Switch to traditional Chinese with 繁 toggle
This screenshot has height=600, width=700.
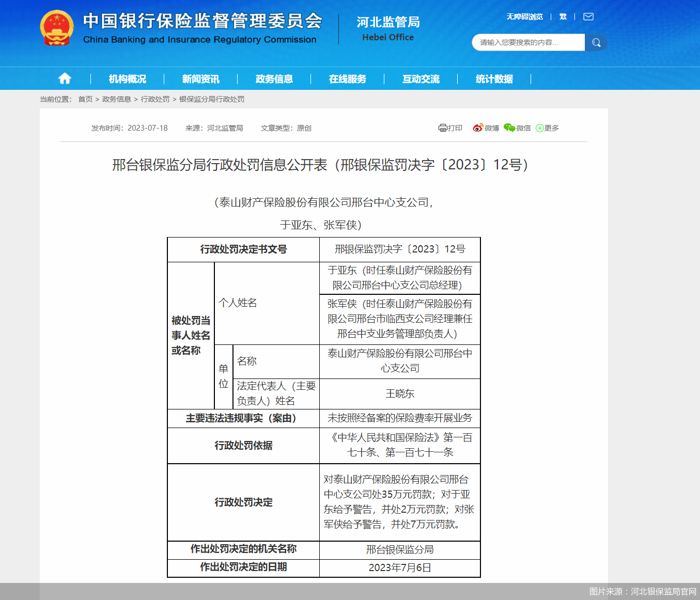pos(563,16)
